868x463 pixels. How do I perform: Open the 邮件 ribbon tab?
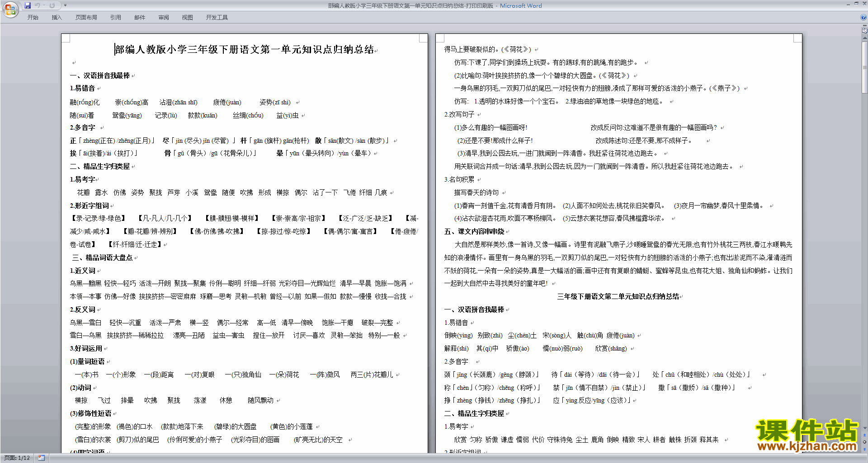(140, 18)
